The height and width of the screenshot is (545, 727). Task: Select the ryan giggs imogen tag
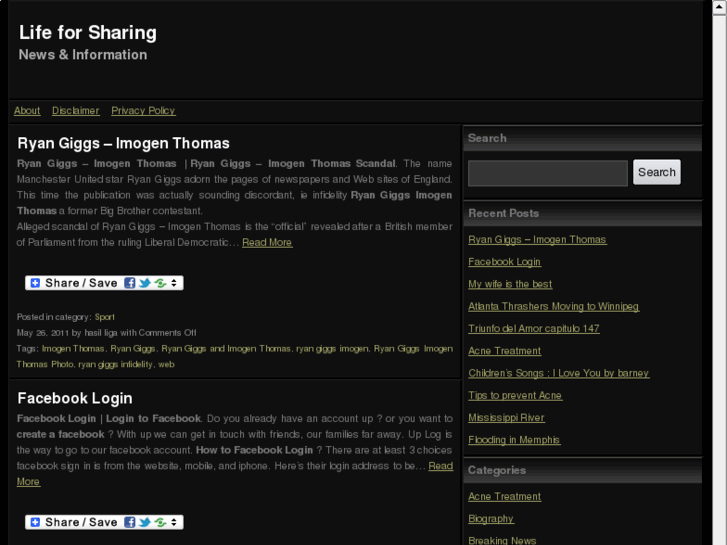(332, 348)
